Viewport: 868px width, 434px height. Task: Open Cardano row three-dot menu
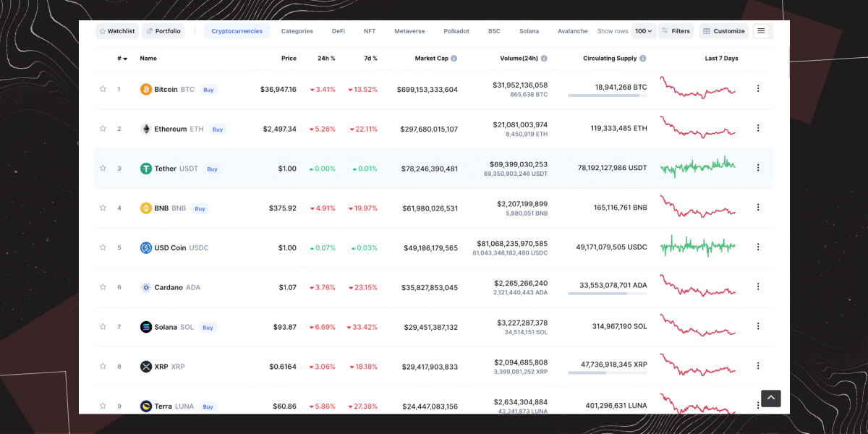coord(758,286)
